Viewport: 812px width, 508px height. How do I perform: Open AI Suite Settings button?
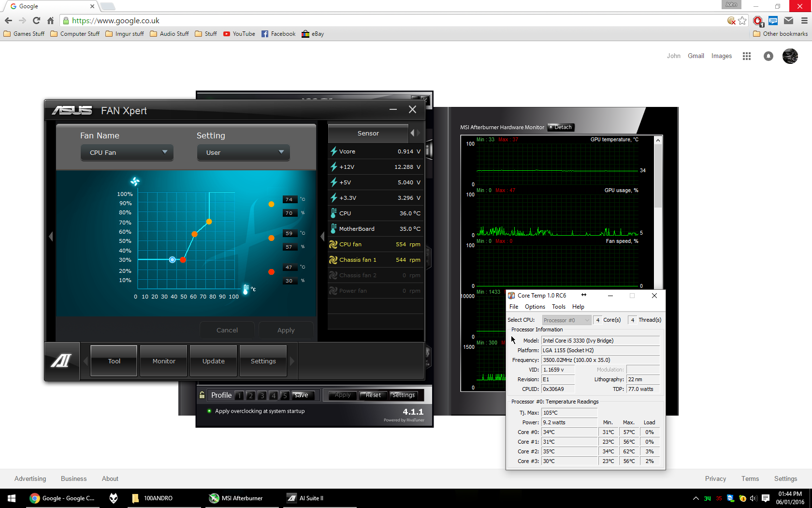(263, 361)
